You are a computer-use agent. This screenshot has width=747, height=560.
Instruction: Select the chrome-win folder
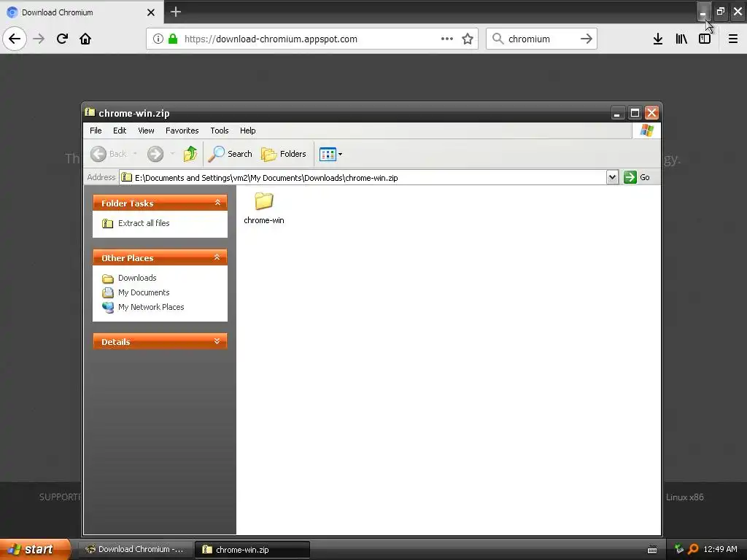(x=263, y=208)
